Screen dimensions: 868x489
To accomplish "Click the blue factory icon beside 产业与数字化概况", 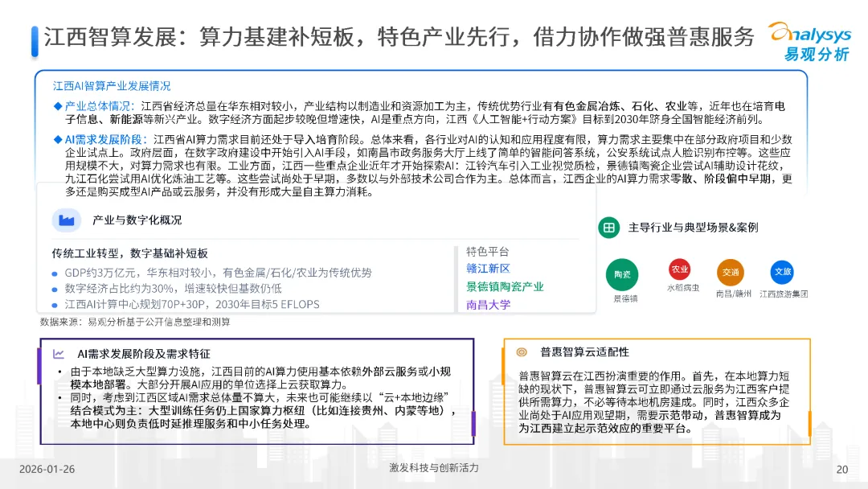I will point(67,220).
